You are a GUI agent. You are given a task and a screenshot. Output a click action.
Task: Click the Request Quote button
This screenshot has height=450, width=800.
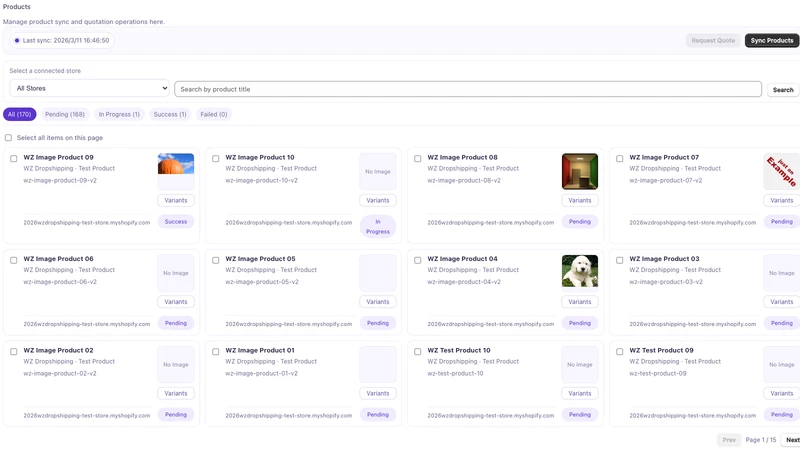(x=713, y=40)
